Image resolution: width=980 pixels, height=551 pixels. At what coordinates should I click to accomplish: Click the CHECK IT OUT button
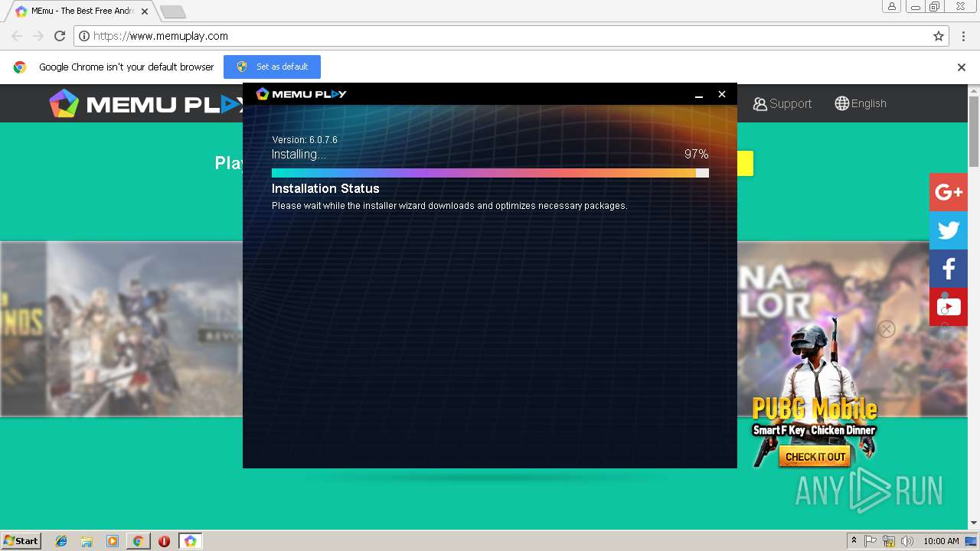pos(815,457)
